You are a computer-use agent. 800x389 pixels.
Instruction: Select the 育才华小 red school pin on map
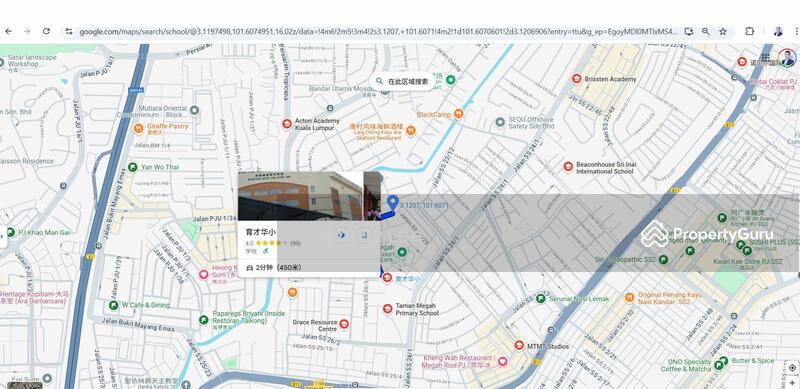(387, 278)
